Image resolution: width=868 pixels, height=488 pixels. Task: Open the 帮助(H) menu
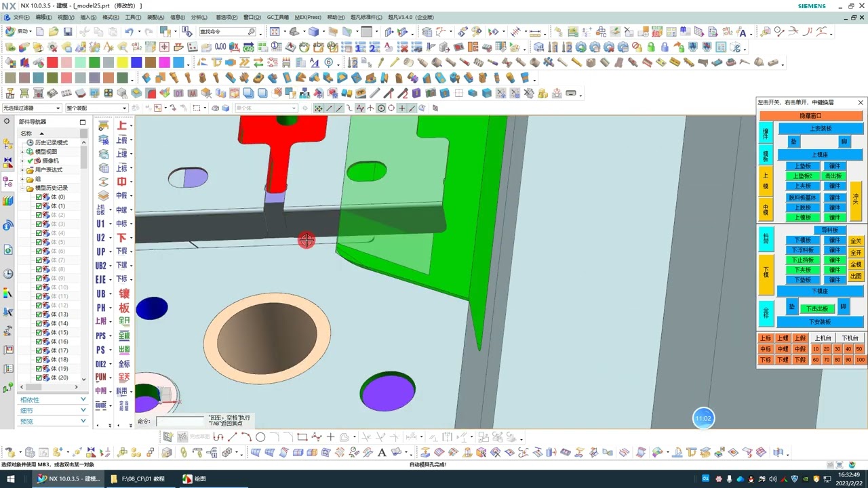pos(336,17)
